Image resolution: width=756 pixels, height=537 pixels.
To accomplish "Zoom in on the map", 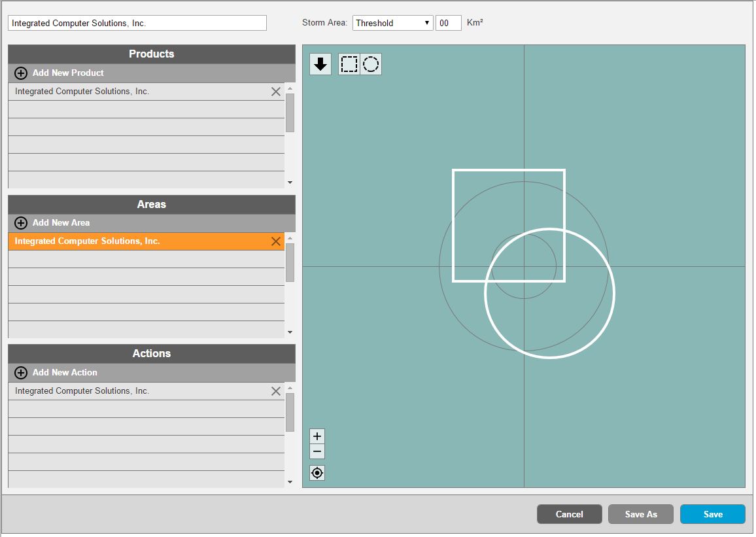I will pyautogui.click(x=317, y=436).
